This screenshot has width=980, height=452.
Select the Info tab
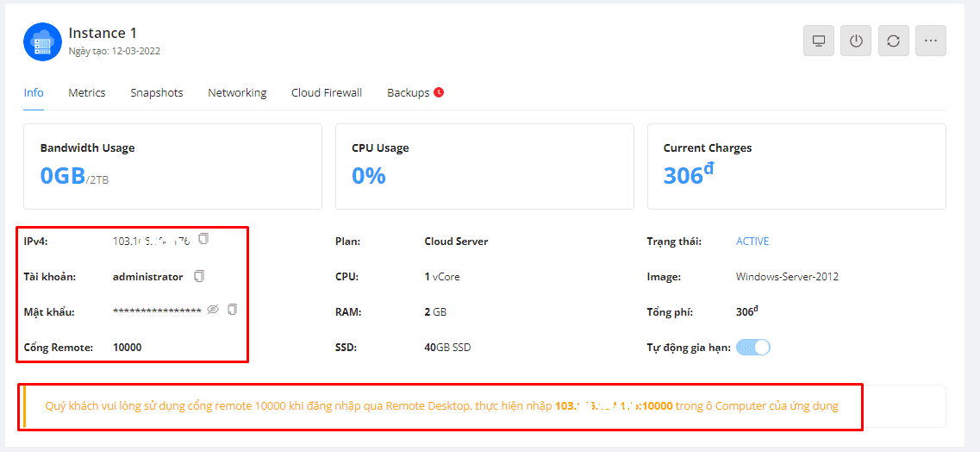tap(34, 92)
